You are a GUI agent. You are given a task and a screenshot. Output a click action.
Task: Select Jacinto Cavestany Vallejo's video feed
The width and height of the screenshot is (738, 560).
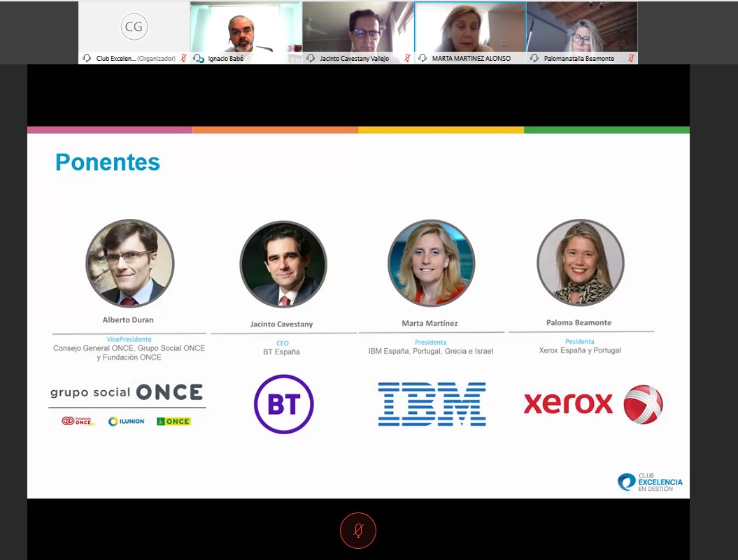tap(357, 28)
